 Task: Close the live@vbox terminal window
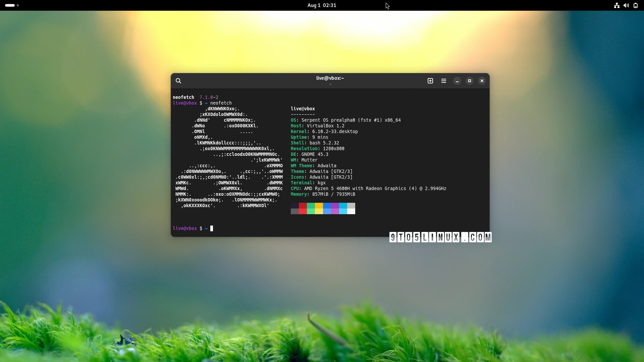482,81
